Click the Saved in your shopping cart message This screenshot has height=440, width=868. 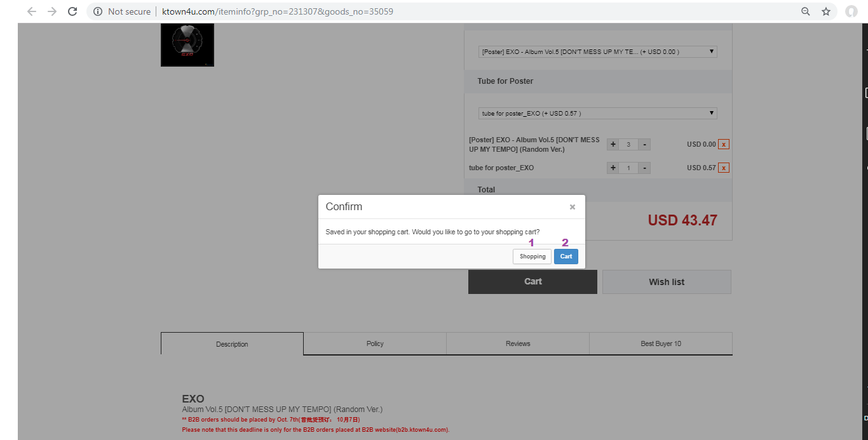tap(432, 232)
